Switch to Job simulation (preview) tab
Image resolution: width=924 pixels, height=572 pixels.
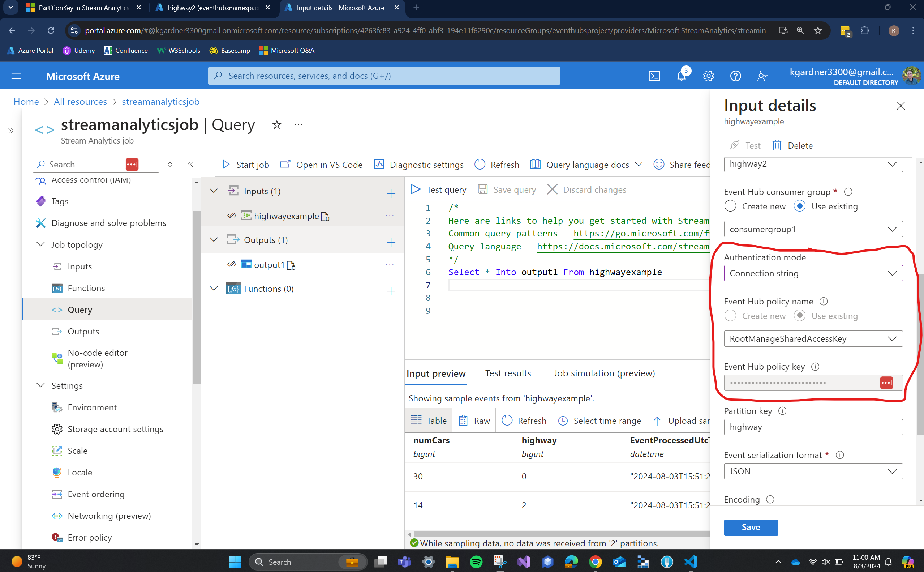pyautogui.click(x=604, y=373)
